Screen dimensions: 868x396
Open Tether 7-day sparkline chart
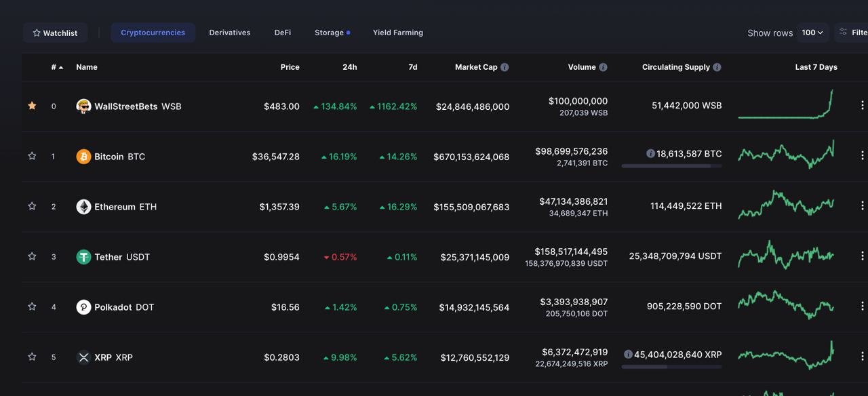[x=786, y=255]
